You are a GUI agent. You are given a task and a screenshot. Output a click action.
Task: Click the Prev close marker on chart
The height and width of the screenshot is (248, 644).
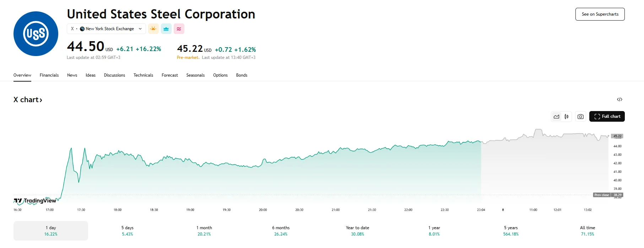tap(602, 195)
